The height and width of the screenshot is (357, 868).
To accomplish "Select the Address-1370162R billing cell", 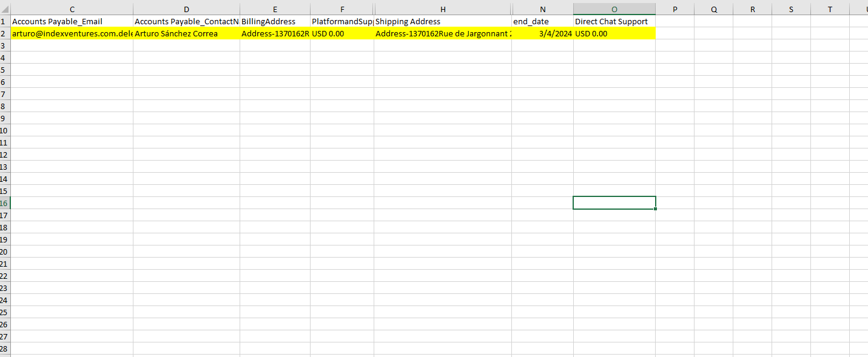I will (275, 33).
